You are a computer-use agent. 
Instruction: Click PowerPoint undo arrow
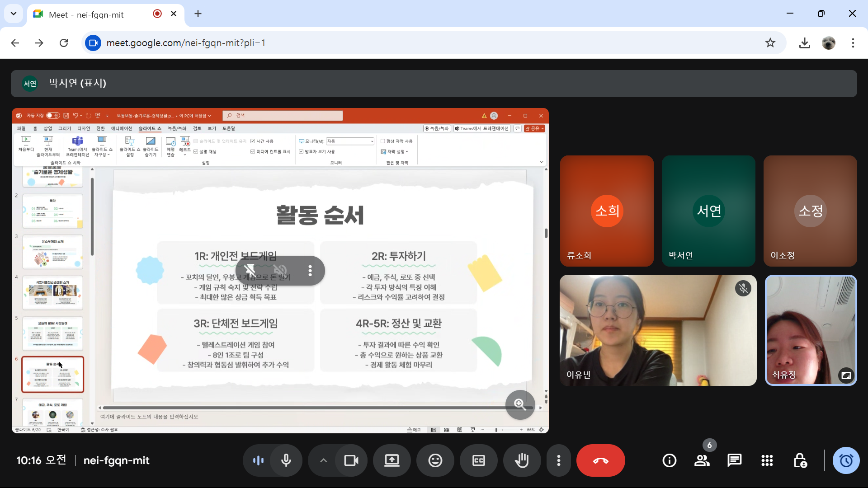[75, 116]
